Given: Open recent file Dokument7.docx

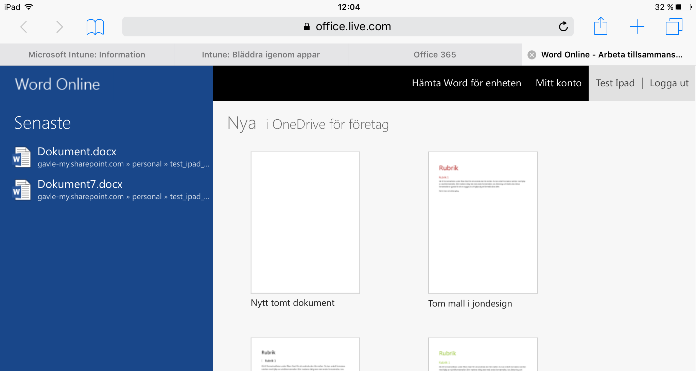Looking at the screenshot, I should tap(80, 184).
